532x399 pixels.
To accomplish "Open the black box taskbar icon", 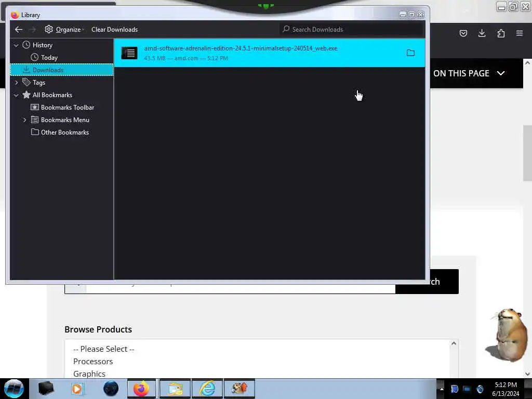I will click(46, 389).
